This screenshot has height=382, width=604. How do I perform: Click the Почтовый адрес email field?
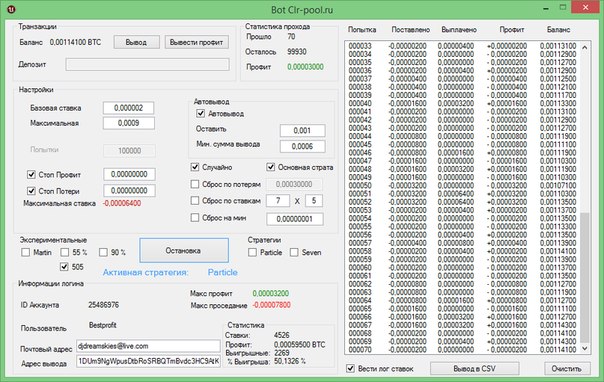(148, 346)
